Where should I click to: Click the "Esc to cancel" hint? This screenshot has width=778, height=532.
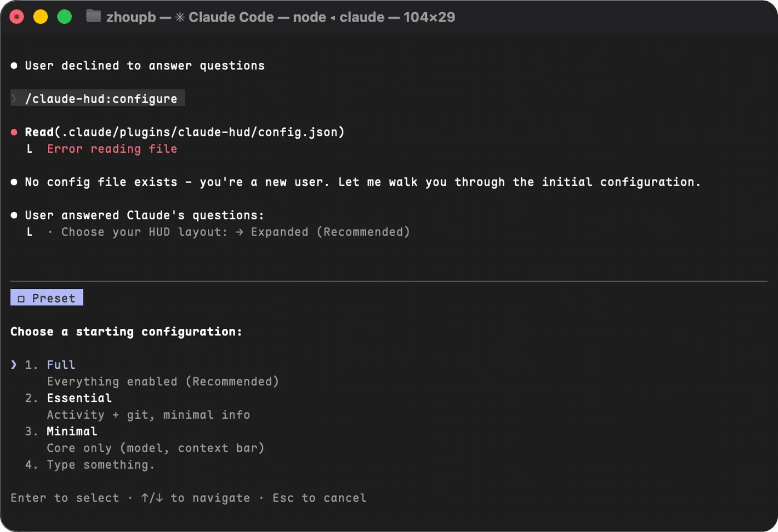coord(319,498)
